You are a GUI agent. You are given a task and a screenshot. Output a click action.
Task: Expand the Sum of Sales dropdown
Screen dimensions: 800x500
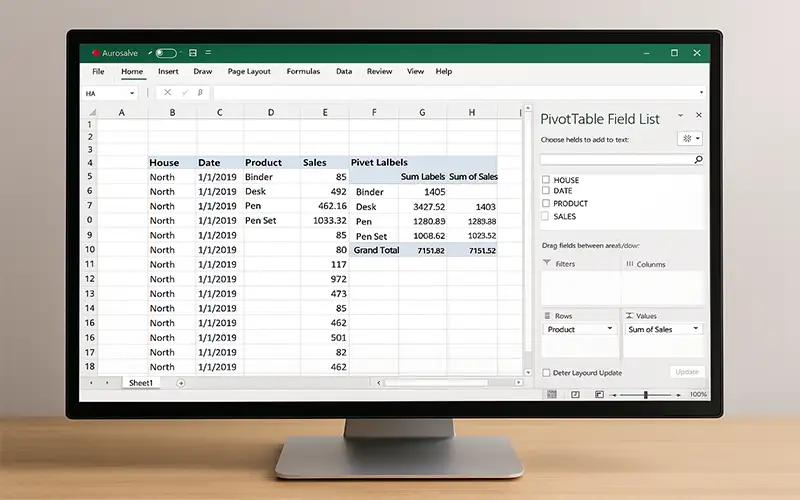[696, 329]
